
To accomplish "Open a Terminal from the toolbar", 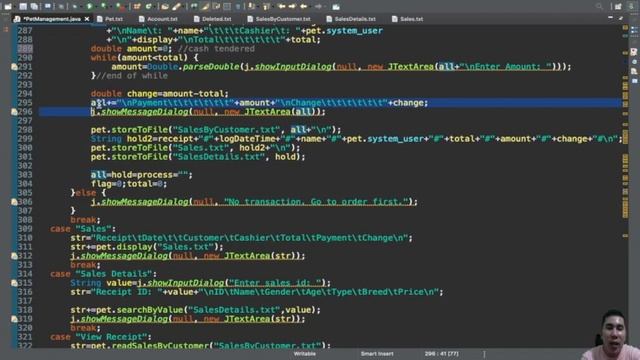I will tap(48, 7).
